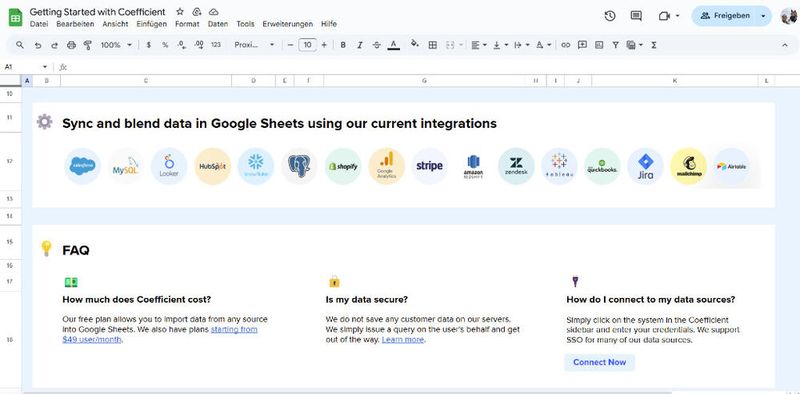Open the Google Sheets home logo
The image size is (800, 394).
click(x=15, y=17)
